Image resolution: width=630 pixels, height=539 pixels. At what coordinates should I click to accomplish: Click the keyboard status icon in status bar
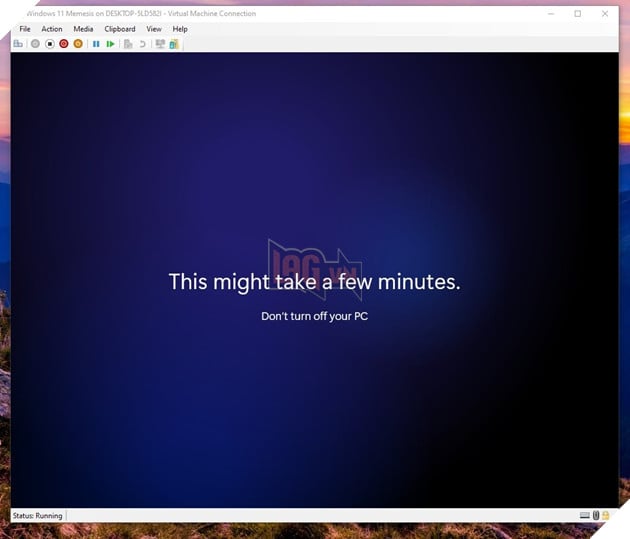585,515
